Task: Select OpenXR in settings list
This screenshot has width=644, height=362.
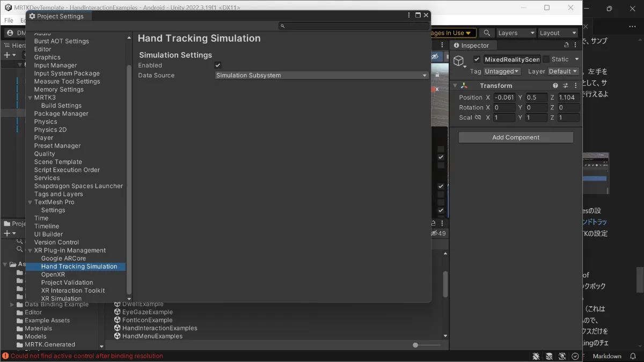Action: (53, 275)
